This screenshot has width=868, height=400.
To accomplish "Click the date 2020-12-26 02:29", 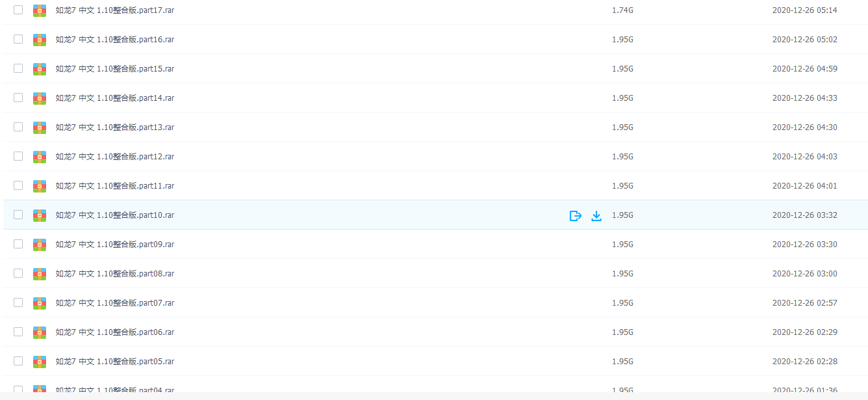I will [804, 332].
